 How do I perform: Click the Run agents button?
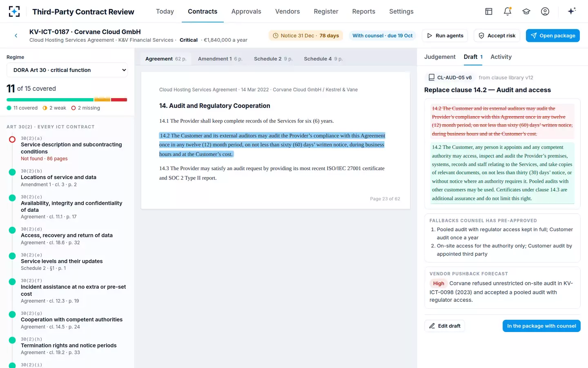(x=445, y=36)
